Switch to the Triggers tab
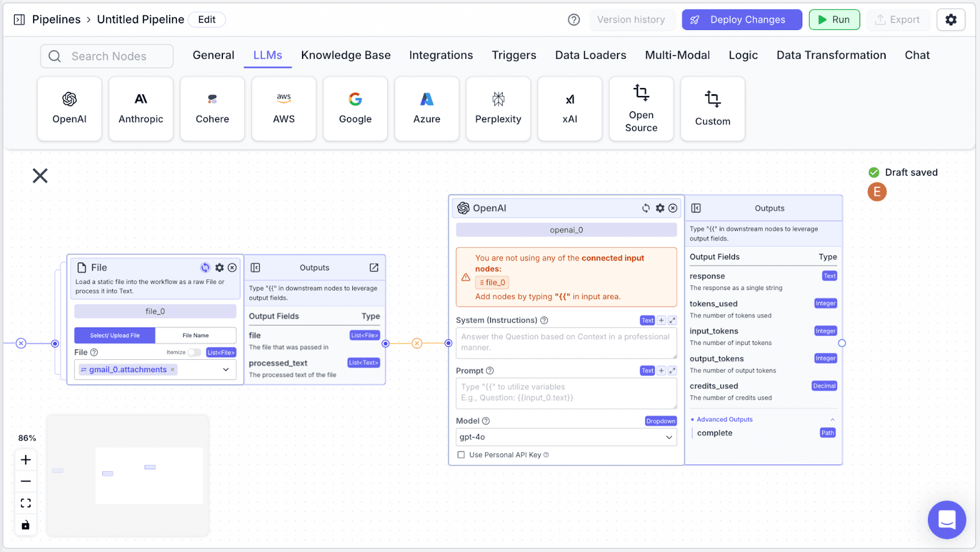Image resolution: width=980 pixels, height=552 pixels. [514, 55]
